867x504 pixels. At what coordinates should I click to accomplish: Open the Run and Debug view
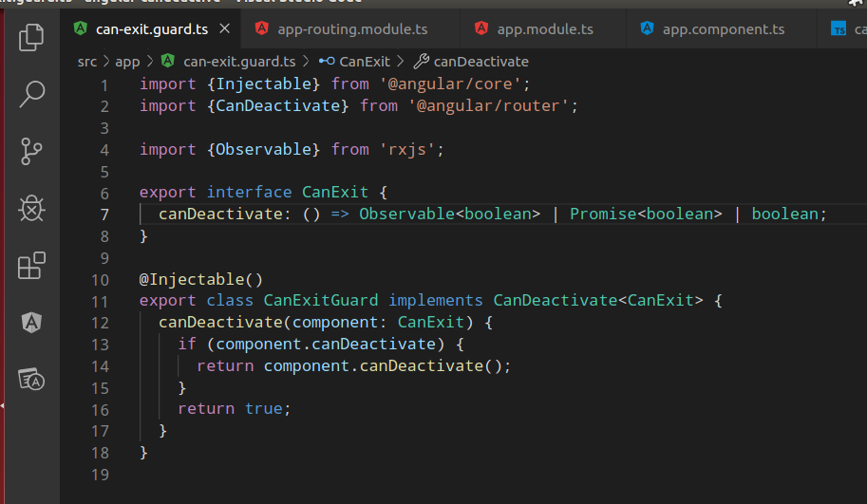pyautogui.click(x=31, y=209)
